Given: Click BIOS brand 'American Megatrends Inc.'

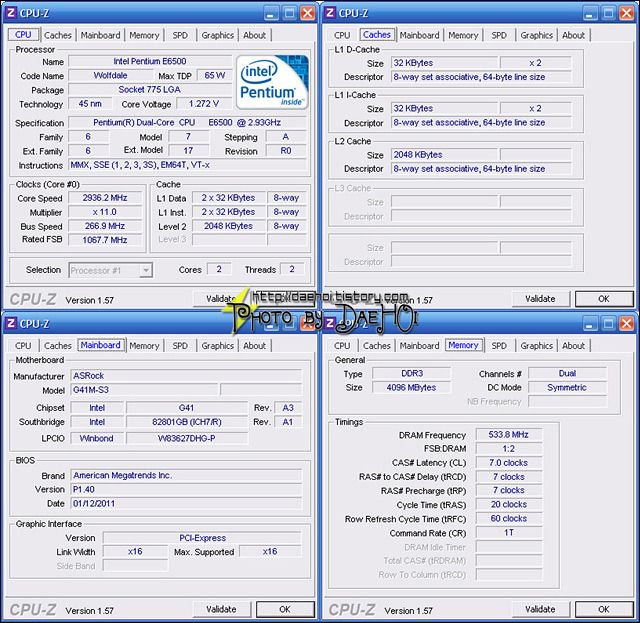Looking at the screenshot, I should click(186, 475).
